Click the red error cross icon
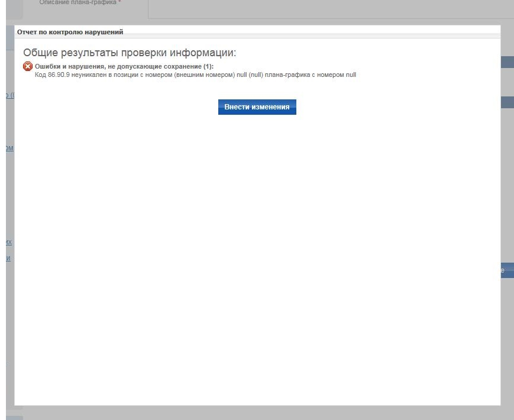This screenshot has height=420, width=514. point(27,67)
